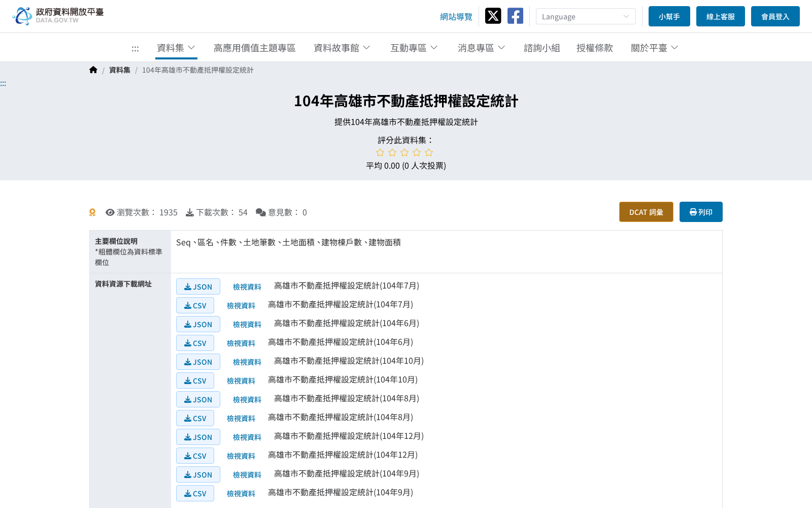Expand the 關於平臺 menu
The image size is (812, 508).
(654, 48)
